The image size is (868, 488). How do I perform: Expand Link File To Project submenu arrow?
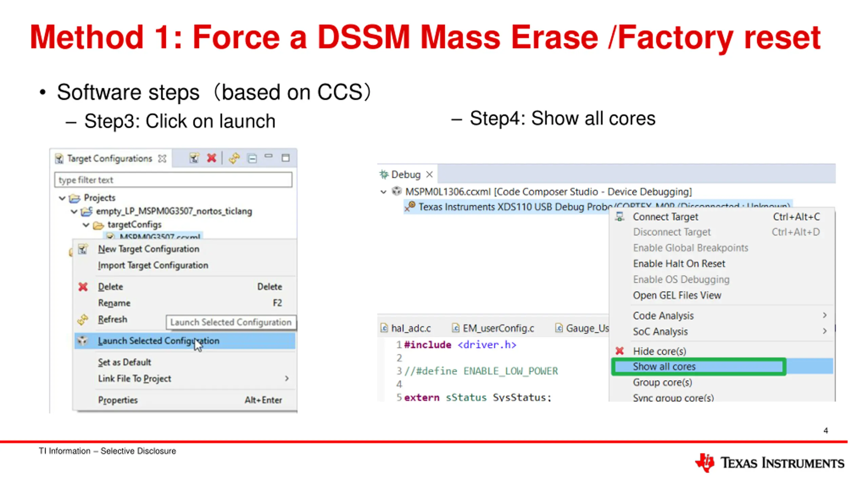(x=287, y=378)
